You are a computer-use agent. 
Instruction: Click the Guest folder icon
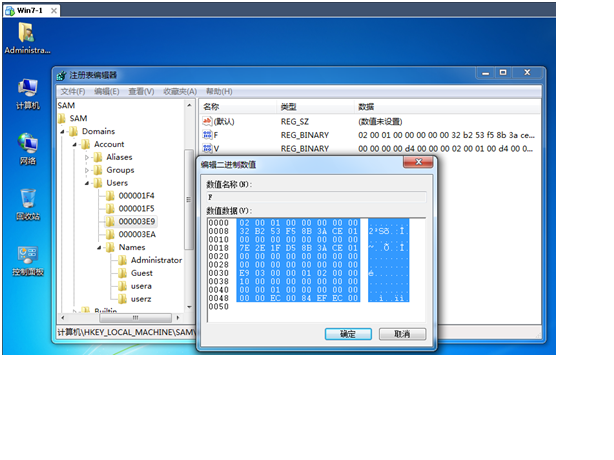pyautogui.click(x=123, y=273)
